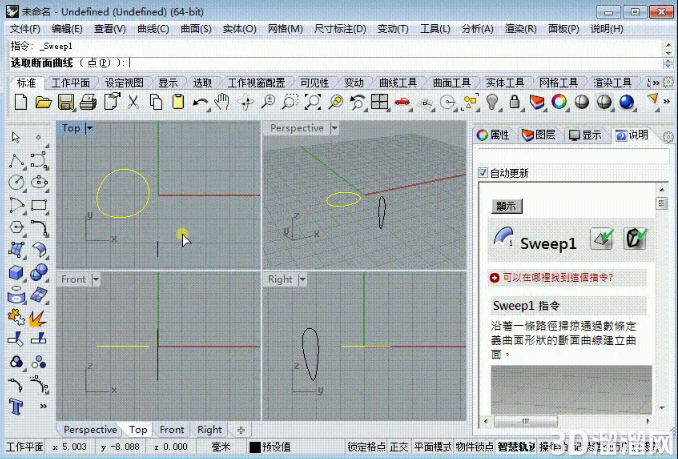
Task: Click the New file icon
Action: coord(21,102)
